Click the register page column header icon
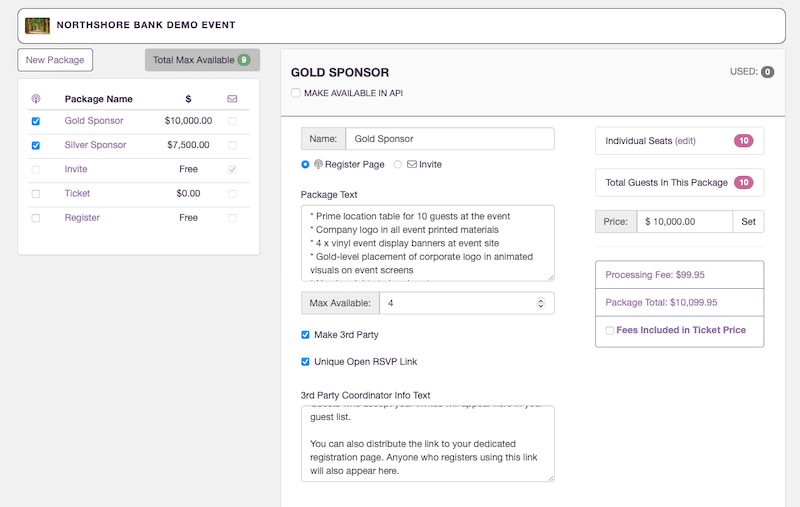 [x=36, y=99]
